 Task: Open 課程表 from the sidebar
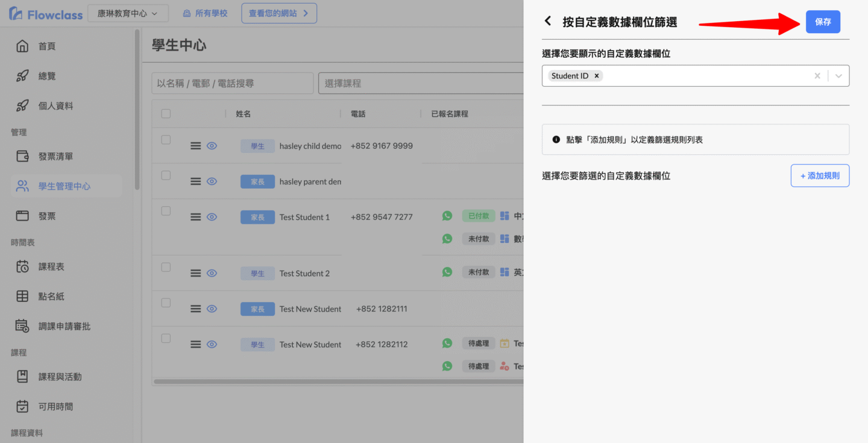[51, 266]
